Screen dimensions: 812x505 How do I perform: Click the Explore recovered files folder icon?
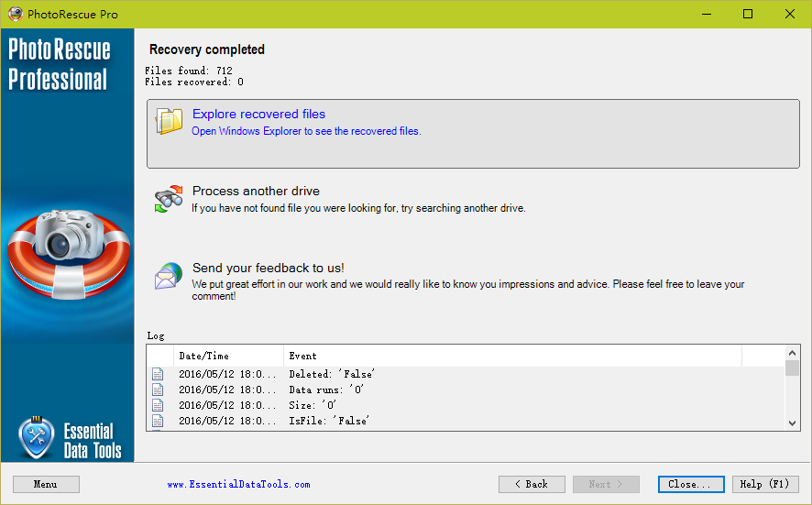tap(169, 121)
